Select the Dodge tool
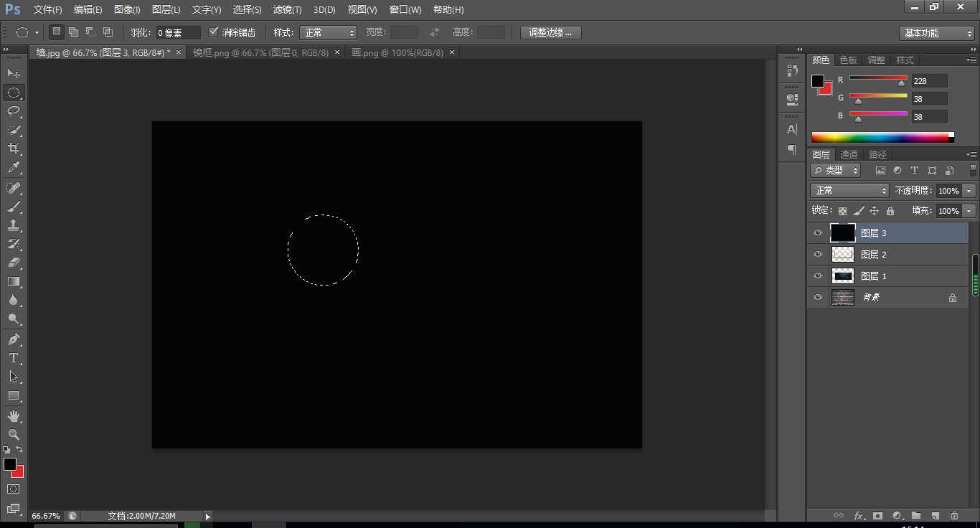The width and height of the screenshot is (980, 528). pyautogui.click(x=14, y=319)
